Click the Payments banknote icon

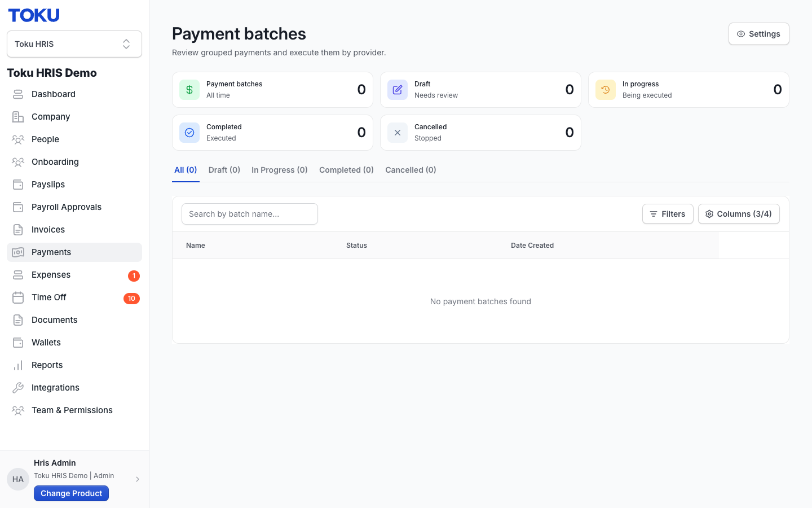coord(18,252)
